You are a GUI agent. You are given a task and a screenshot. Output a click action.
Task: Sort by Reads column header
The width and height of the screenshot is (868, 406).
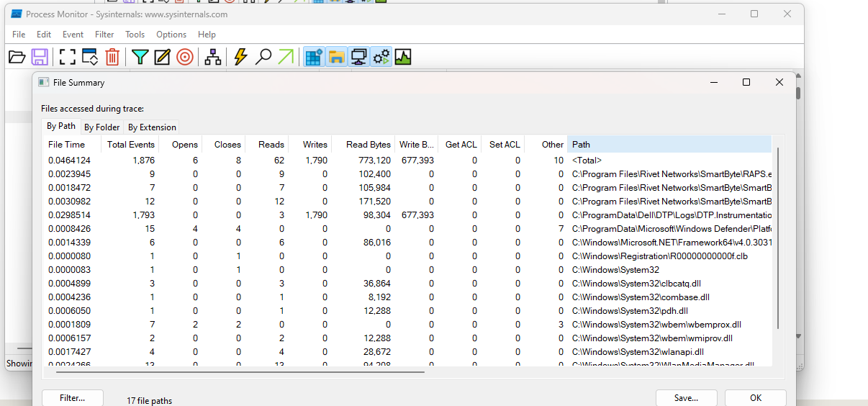point(267,145)
